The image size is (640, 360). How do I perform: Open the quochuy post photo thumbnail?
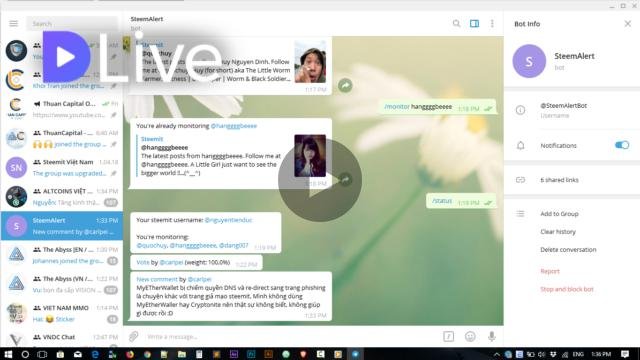pos(310,62)
